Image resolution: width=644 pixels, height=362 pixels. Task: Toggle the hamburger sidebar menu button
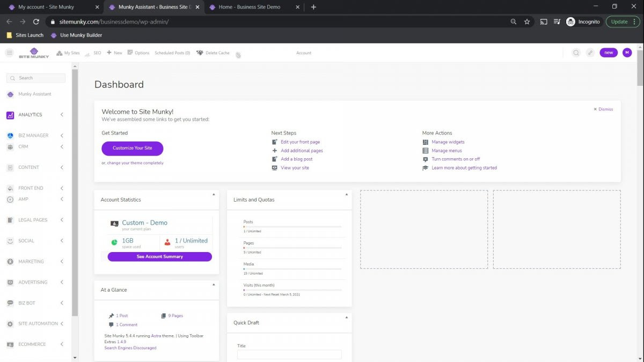click(x=9, y=53)
